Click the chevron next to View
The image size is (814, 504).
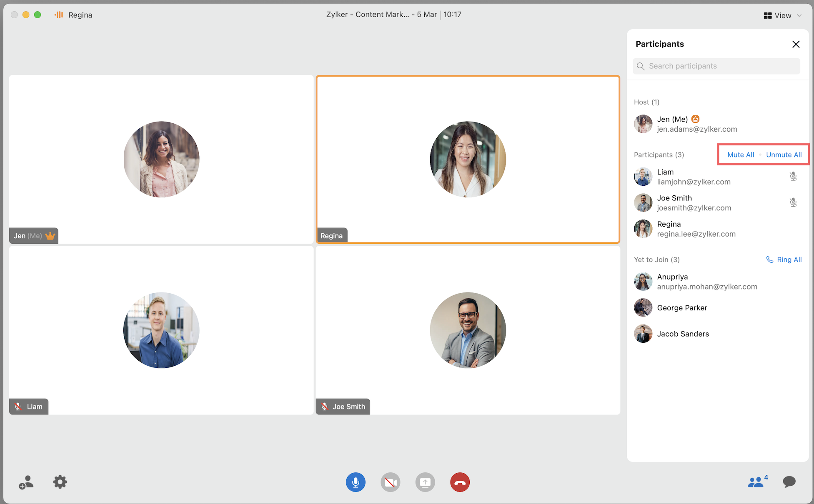[x=799, y=15]
